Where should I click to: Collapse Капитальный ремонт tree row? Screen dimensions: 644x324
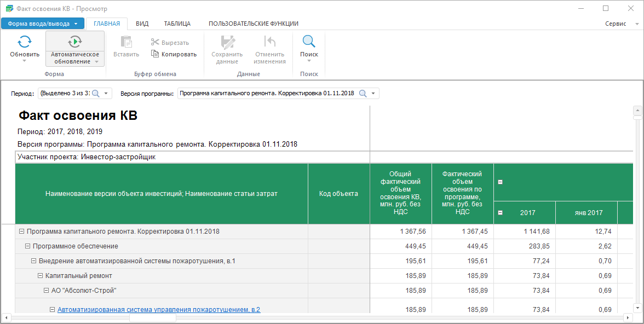(x=40, y=276)
